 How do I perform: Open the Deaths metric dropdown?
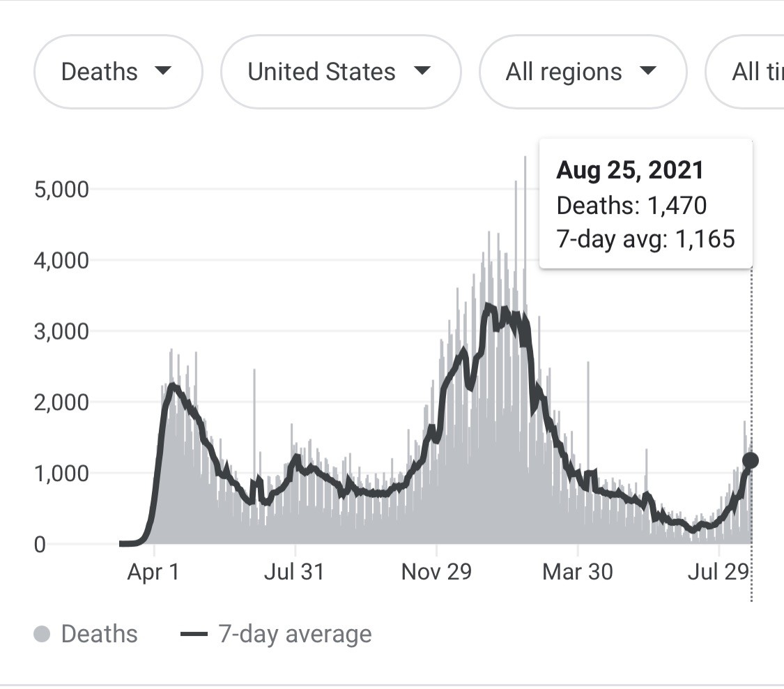pyautogui.click(x=117, y=72)
